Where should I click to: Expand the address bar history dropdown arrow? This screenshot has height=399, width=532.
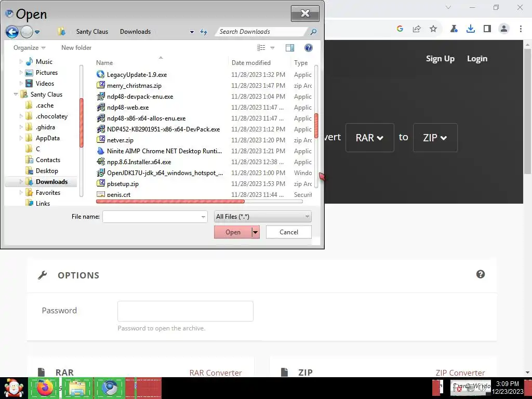click(192, 32)
